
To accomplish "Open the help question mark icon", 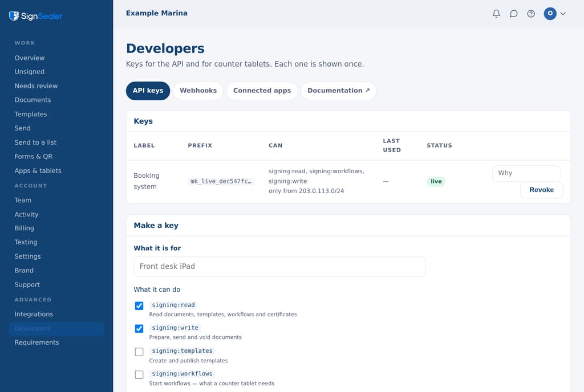I will (x=531, y=14).
